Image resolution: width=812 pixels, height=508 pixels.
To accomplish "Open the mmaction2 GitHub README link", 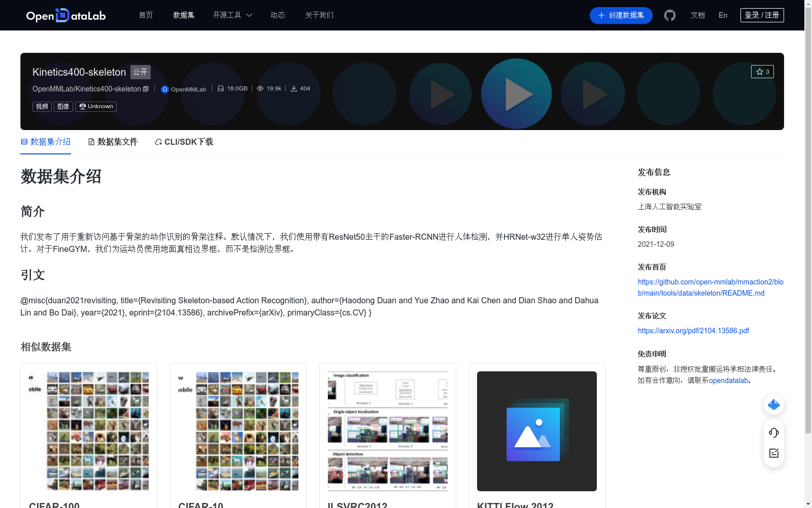I will pos(710,288).
